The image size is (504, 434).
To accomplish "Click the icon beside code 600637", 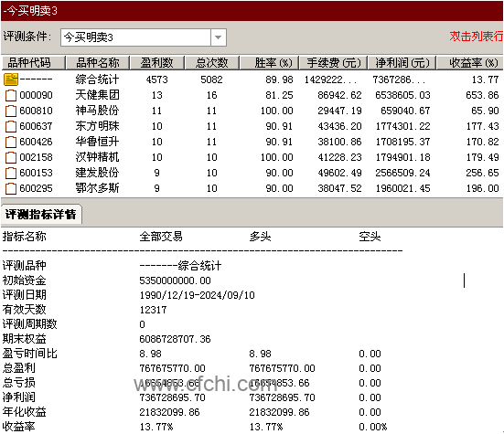I will point(11,126).
